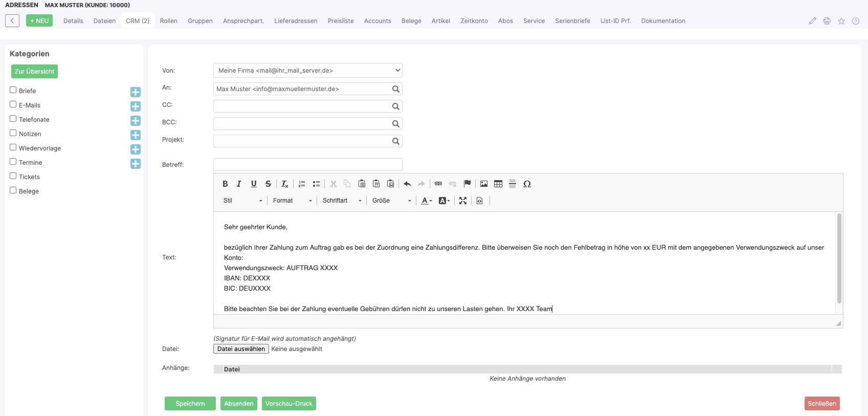868x416 pixels.
Task: Enable the Telefonate category checkbox
Action: [13, 119]
